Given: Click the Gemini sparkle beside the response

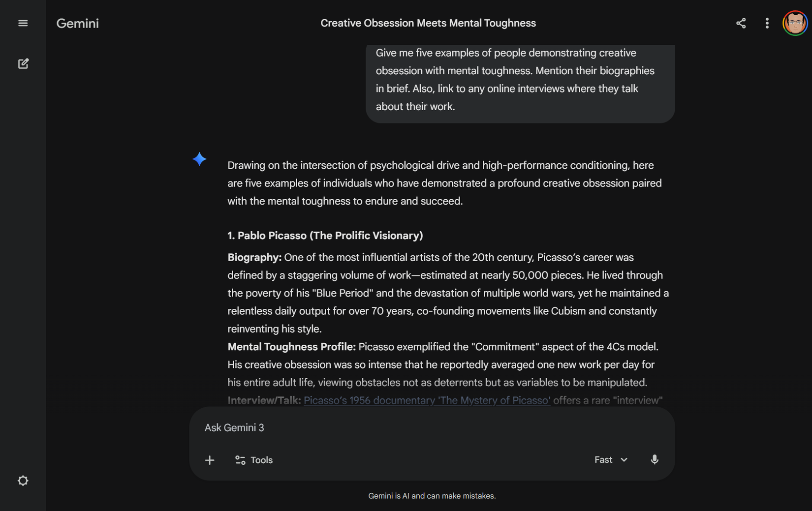Looking at the screenshot, I should point(199,159).
